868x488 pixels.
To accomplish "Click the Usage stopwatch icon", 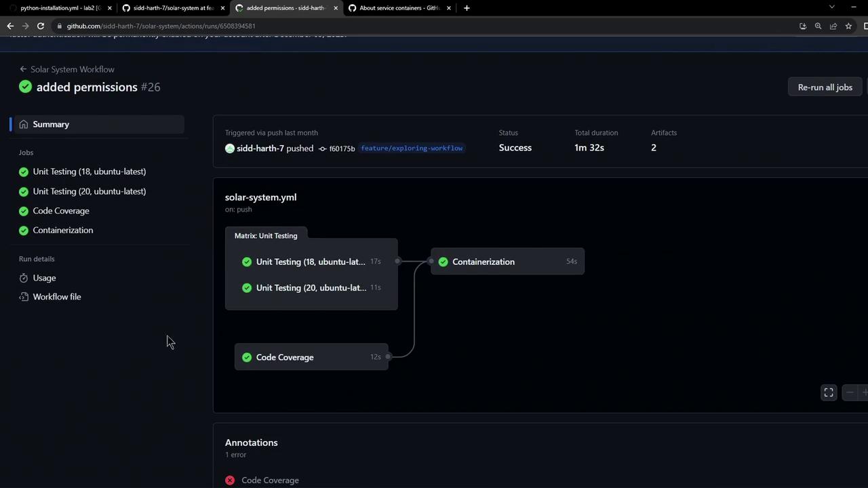I will point(24,278).
